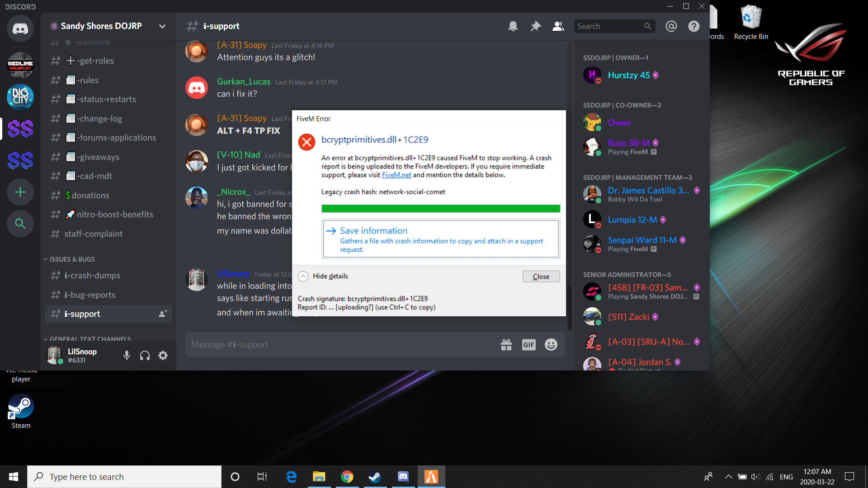Image resolution: width=868 pixels, height=488 pixels.
Task: Open the GIF picker
Action: 529,344
